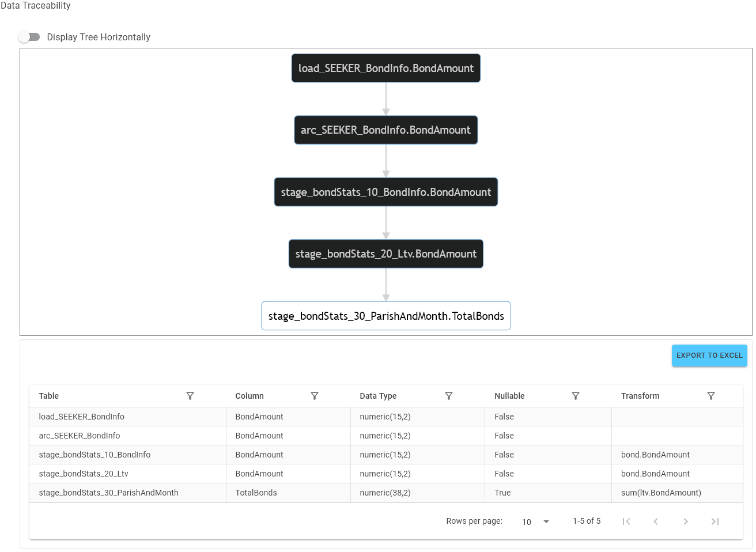Click the load_SEEKER_BondInfo table cell
This screenshot has height=552, width=756.
(x=128, y=417)
